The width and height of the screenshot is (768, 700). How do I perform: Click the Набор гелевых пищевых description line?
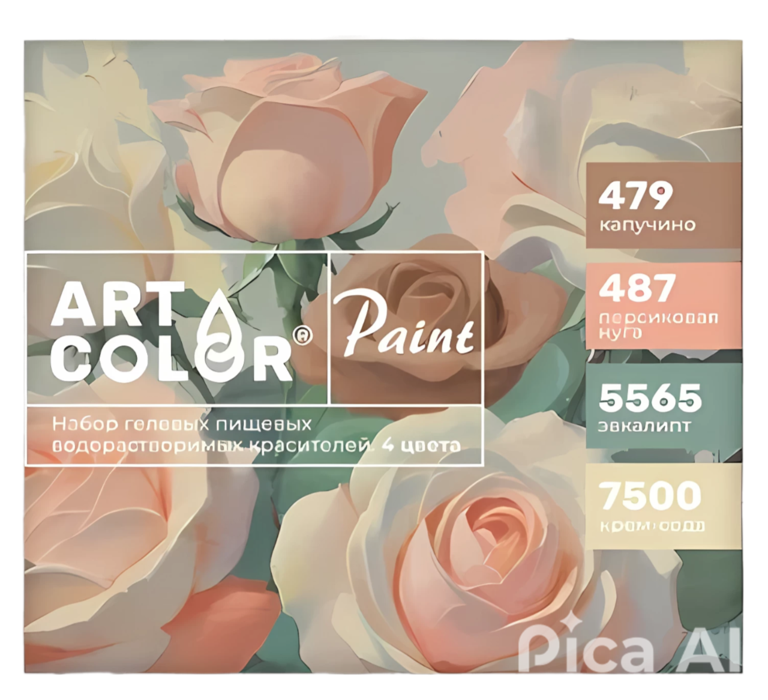pyautogui.click(x=182, y=424)
